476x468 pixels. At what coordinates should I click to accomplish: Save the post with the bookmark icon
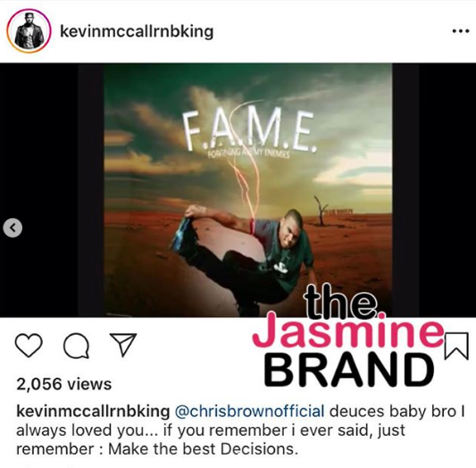[x=456, y=346]
